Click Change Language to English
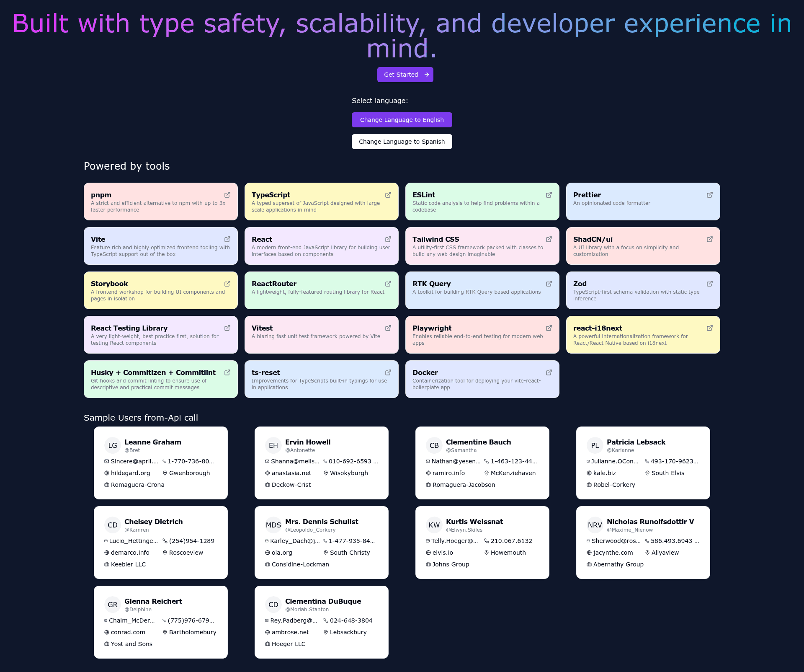Viewport: 804px width, 672px height. (x=402, y=120)
